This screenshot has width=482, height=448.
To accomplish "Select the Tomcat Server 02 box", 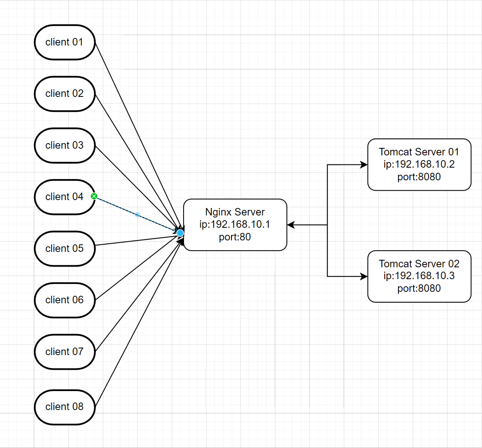I will tap(419, 276).
